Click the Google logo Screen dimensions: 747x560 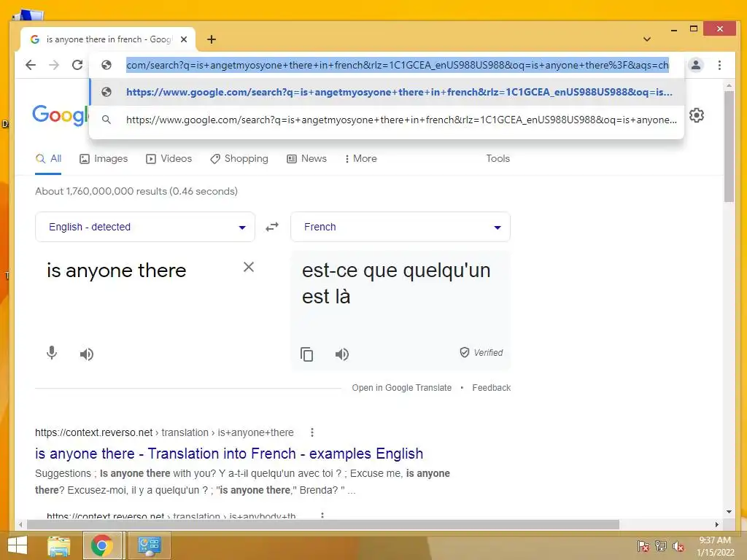(61, 115)
